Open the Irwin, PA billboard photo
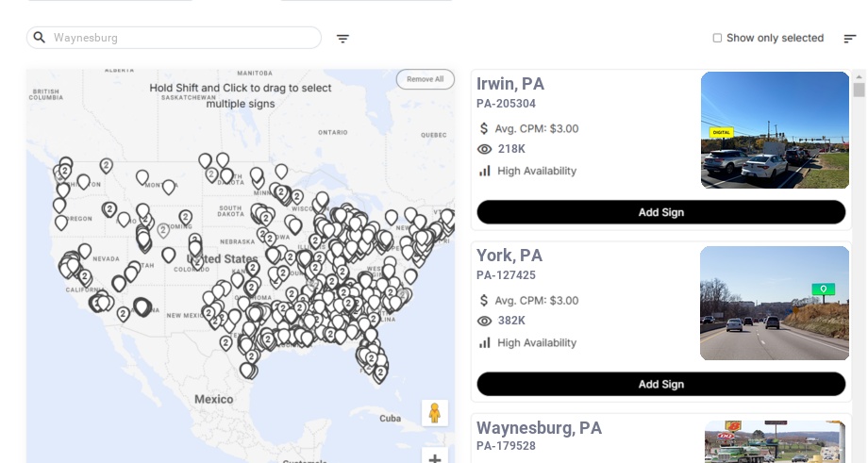Screen dimensions: 868x463 (x=775, y=130)
